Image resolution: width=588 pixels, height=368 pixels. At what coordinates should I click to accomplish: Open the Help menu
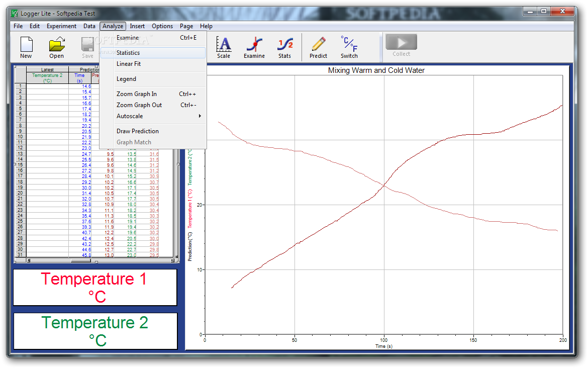click(x=206, y=26)
